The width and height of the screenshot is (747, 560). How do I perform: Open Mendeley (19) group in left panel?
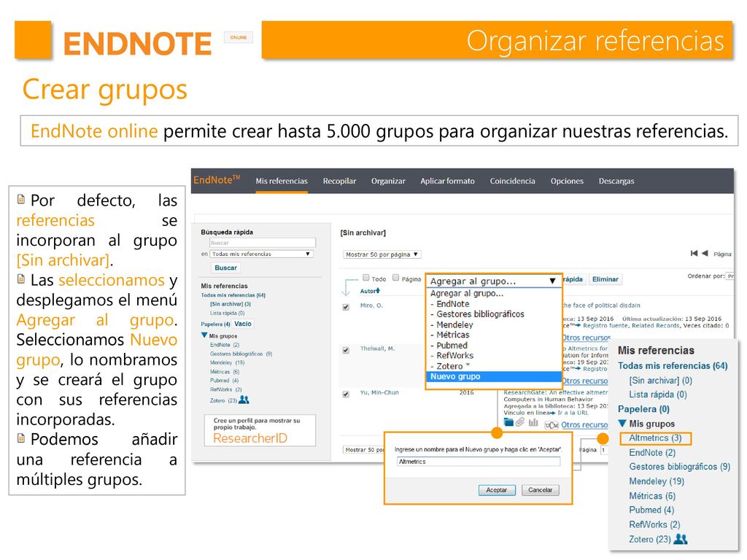click(228, 362)
